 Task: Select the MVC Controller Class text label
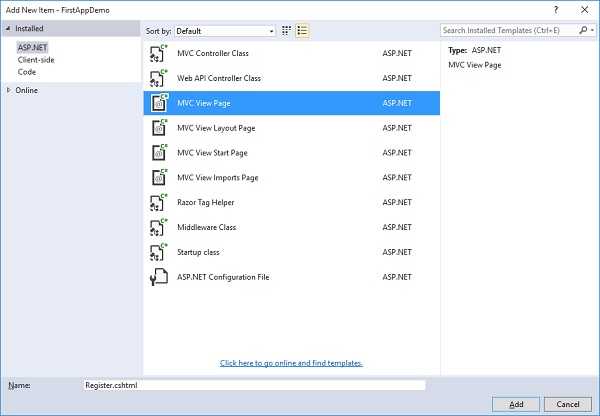click(213, 53)
